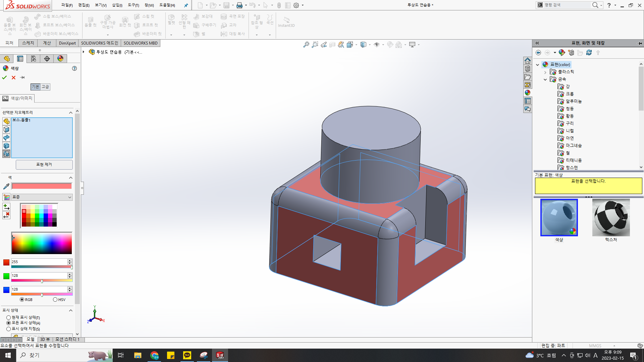
Task: Open the DisplayManager appearance tab icon
Action: 60,59
